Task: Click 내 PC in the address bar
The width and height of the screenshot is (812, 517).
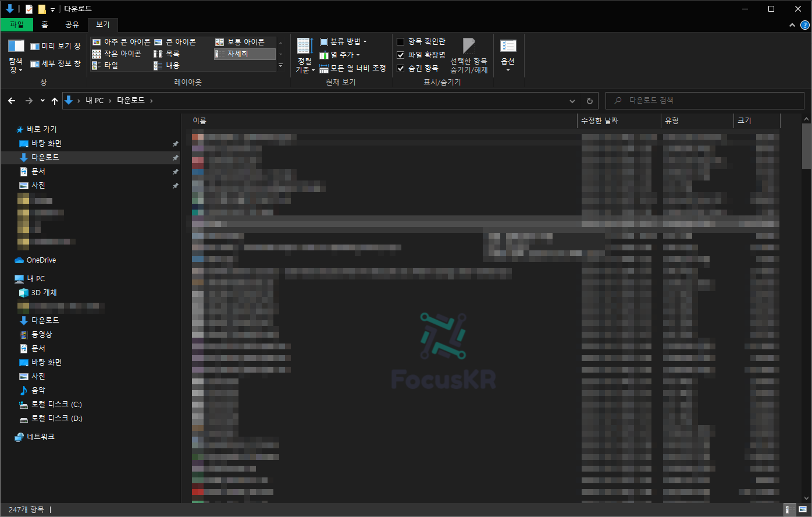Action: [95, 101]
